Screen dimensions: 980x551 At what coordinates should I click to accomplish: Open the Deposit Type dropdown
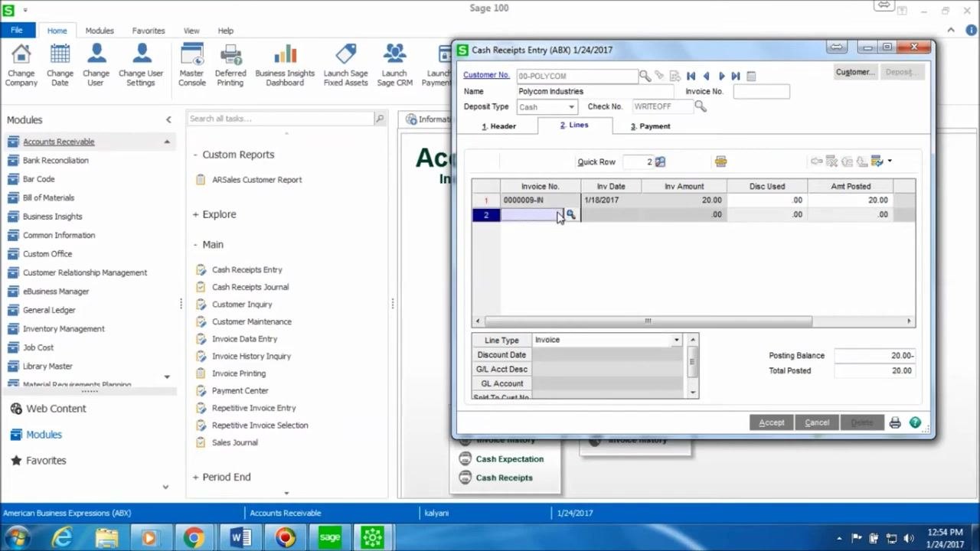[x=571, y=107]
